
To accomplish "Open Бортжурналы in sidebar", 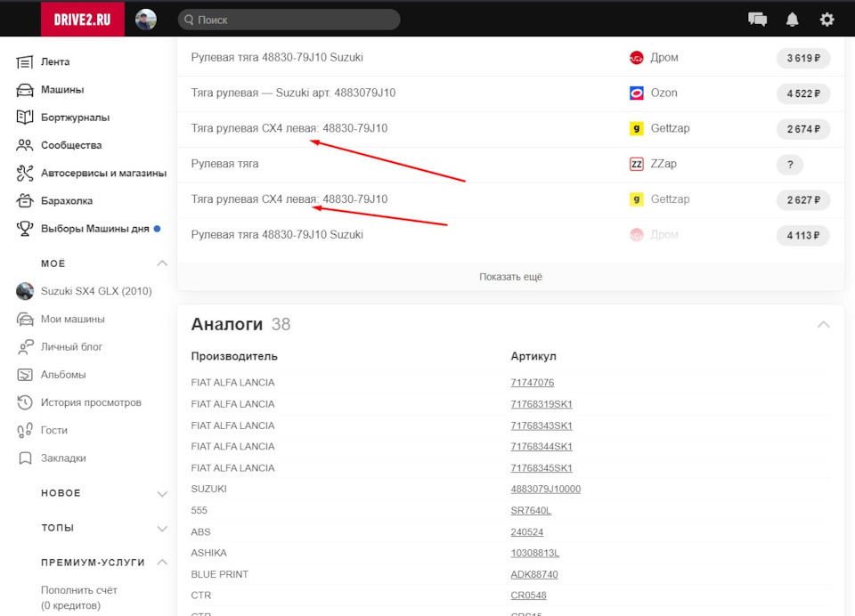I will tap(75, 118).
